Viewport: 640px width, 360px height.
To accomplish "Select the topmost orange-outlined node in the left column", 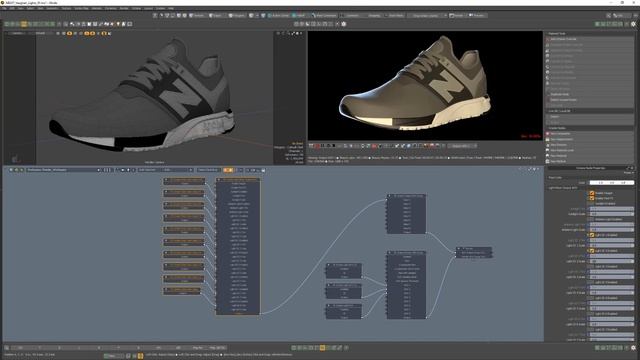I will [x=184, y=181].
